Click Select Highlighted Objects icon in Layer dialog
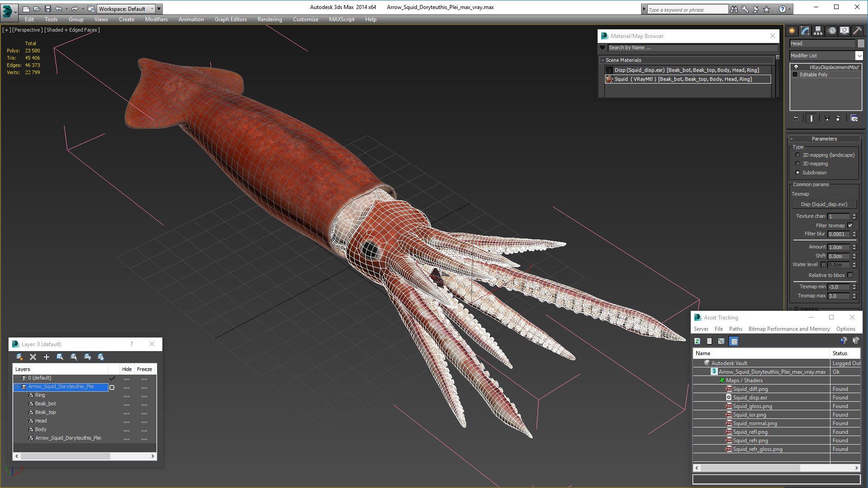 point(60,357)
